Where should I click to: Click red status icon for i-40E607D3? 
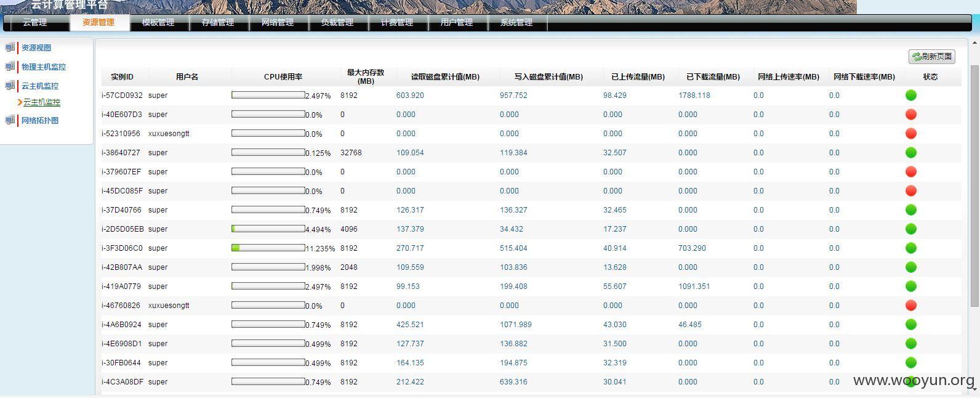click(911, 115)
